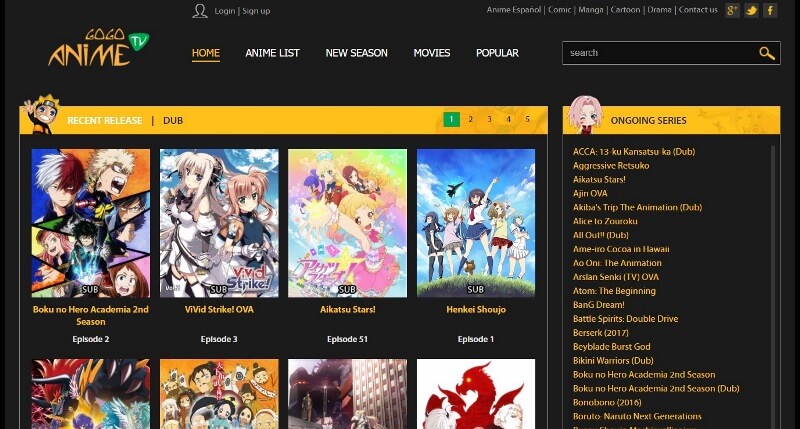Open the Login link
This screenshot has height=429, width=800.
[224, 11]
